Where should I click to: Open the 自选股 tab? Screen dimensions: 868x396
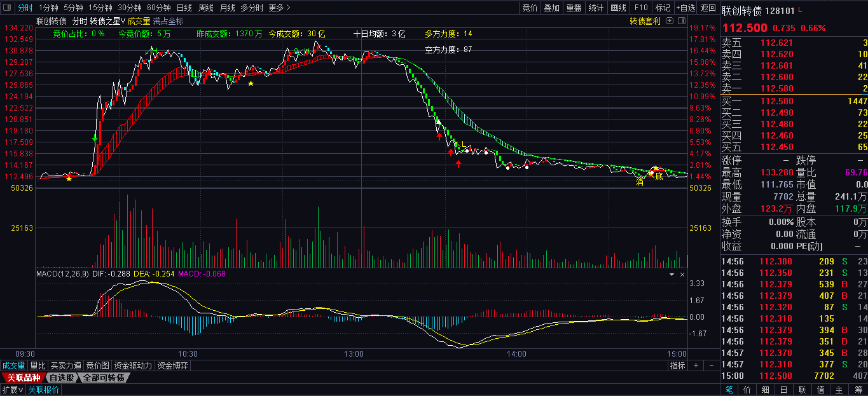point(62,378)
